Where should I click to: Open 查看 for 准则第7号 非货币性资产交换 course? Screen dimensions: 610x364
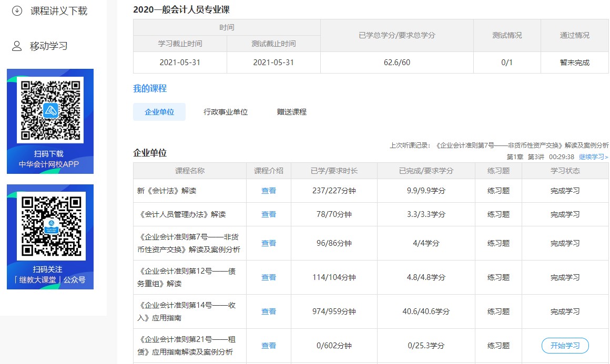[x=269, y=243]
